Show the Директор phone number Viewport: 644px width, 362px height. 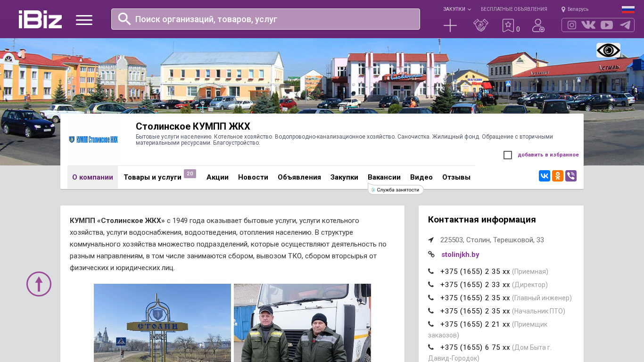(x=475, y=285)
